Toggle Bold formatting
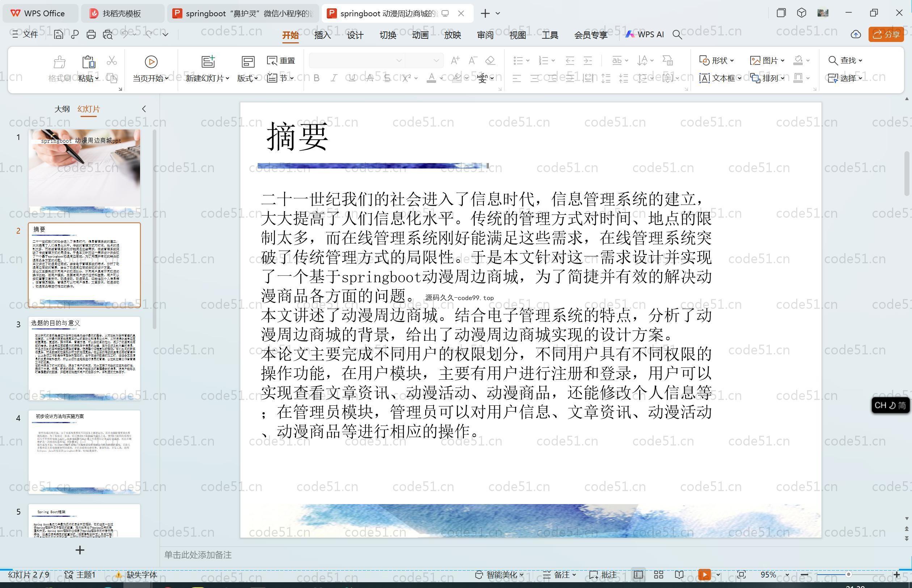Screen dimensions: 912x588 pos(316,78)
